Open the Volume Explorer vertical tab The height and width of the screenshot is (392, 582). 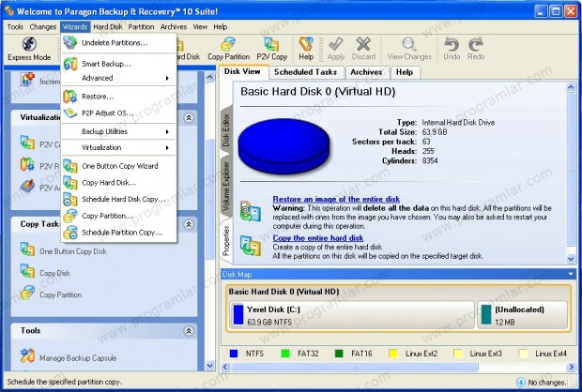click(x=226, y=187)
